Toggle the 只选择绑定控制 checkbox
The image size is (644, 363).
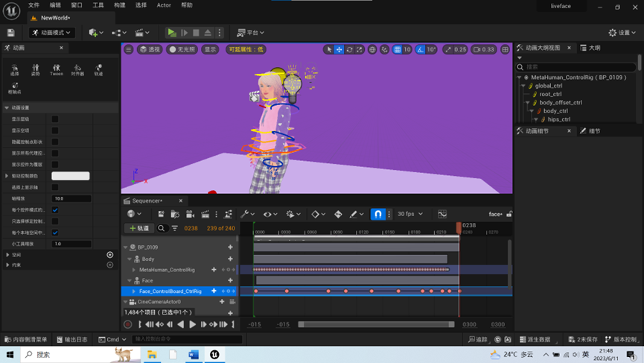coord(54,221)
